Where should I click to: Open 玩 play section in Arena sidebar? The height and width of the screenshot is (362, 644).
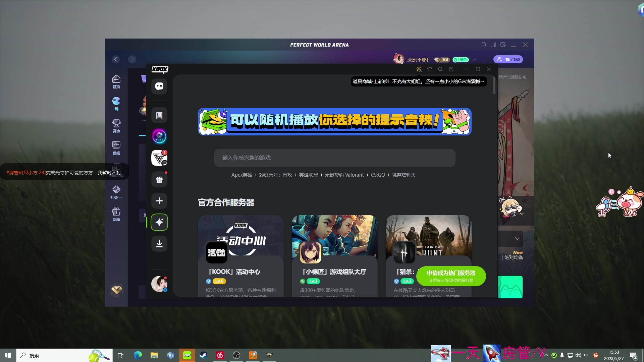pos(116,104)
